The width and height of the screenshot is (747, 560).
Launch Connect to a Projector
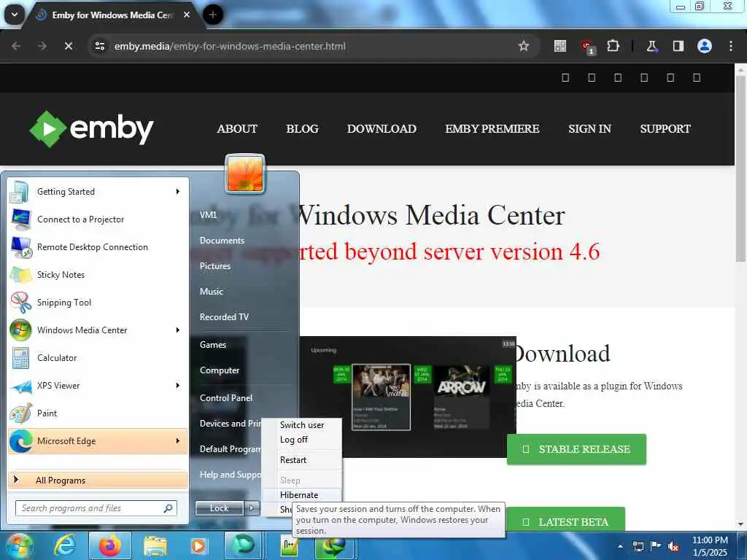[98, 219]
